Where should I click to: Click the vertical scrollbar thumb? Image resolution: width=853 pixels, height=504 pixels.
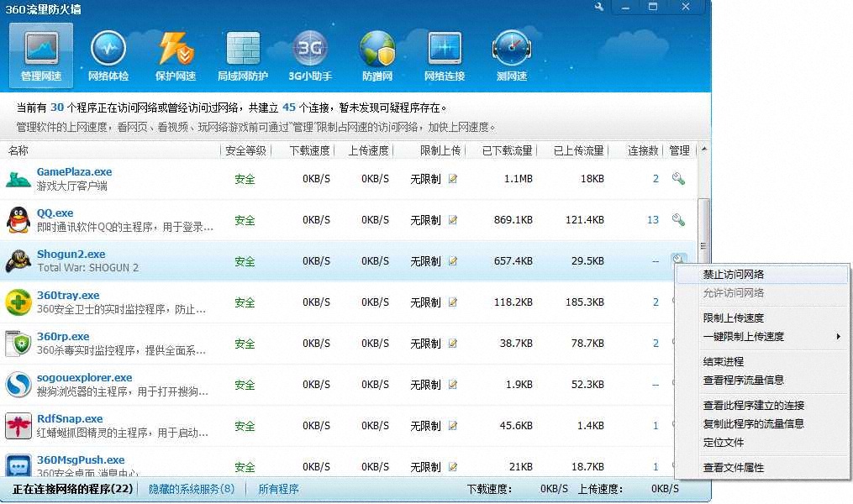coord(704,246)
